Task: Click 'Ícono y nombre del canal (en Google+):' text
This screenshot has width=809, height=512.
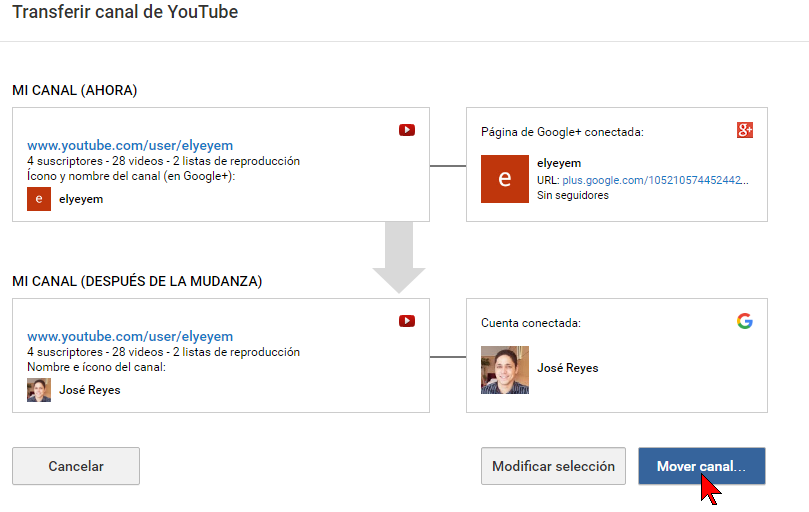Action: (x=131, y=176)
